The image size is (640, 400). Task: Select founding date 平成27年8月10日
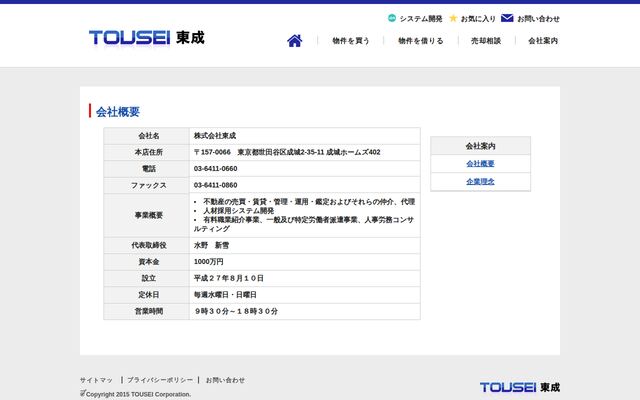pyautogui.click(x=229, y=278)
